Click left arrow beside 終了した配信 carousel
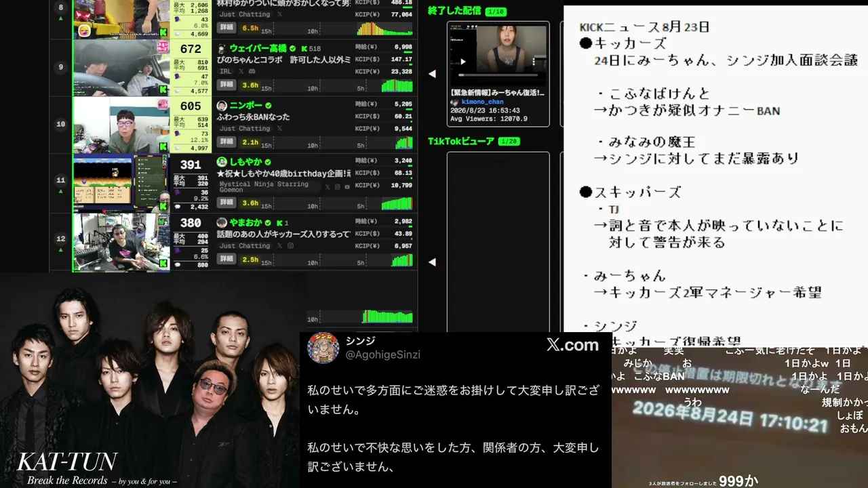The height and width of the screenshot is (488, 868). [432, 74]
